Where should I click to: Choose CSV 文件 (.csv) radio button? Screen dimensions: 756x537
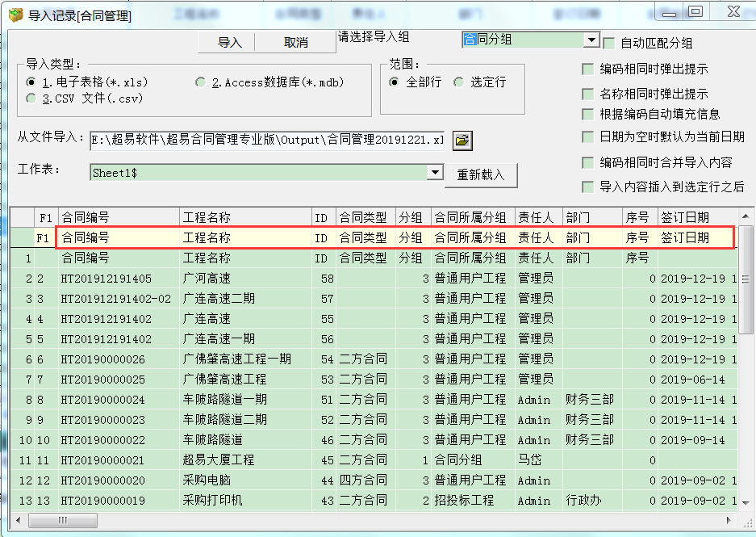pyautogui.click(x=31, y=99)
